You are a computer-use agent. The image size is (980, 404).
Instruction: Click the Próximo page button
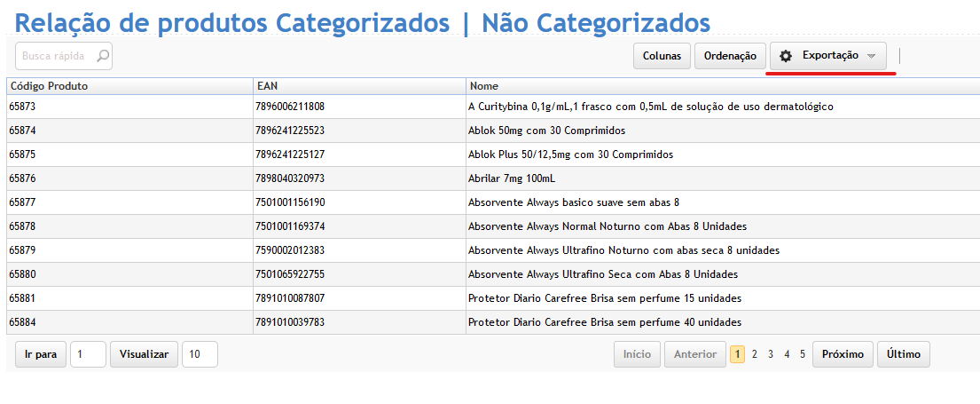843,354
